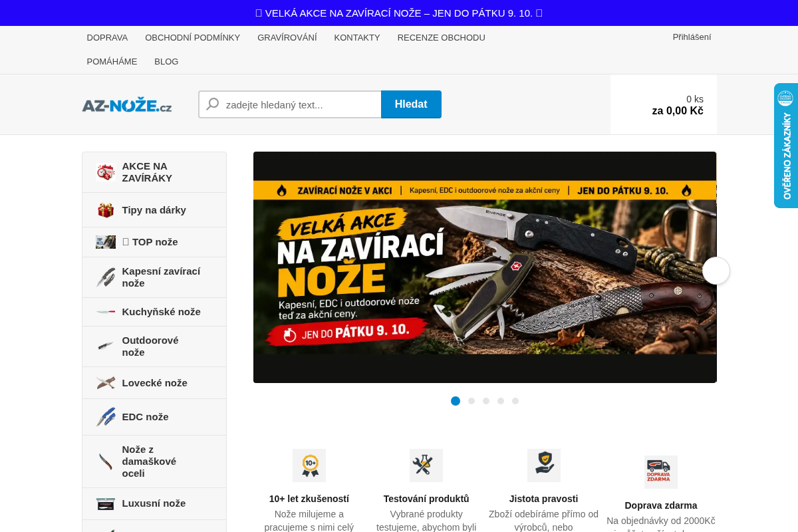Screen dimensions: 798x532
Task: Go to Lovecké nože category
Action: tap(154, 383)
